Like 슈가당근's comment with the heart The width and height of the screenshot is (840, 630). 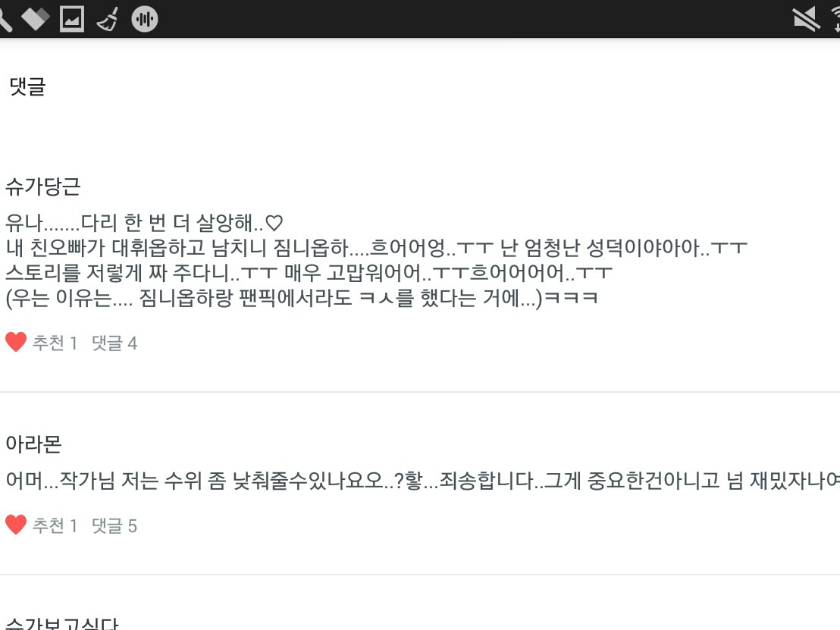click(15, 343)
